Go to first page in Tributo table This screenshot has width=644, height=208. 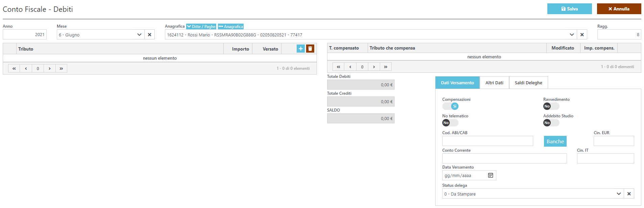(x=14, y=68)
